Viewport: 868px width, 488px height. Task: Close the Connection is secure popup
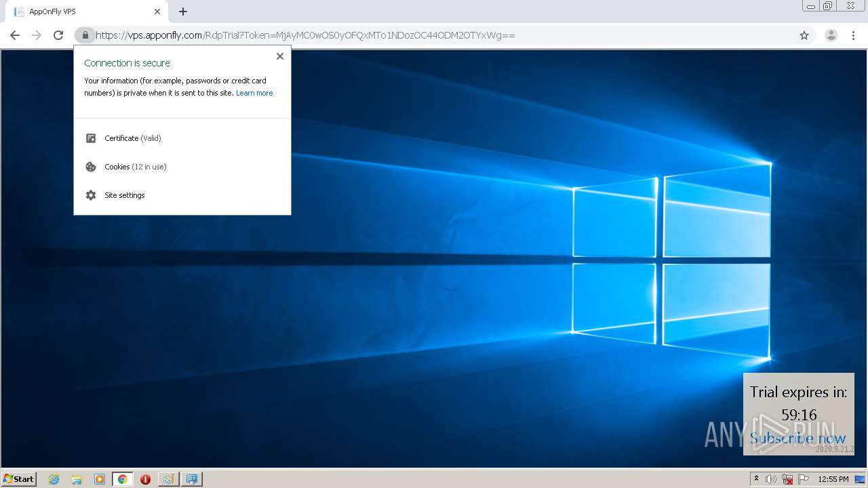coord(280,56)
